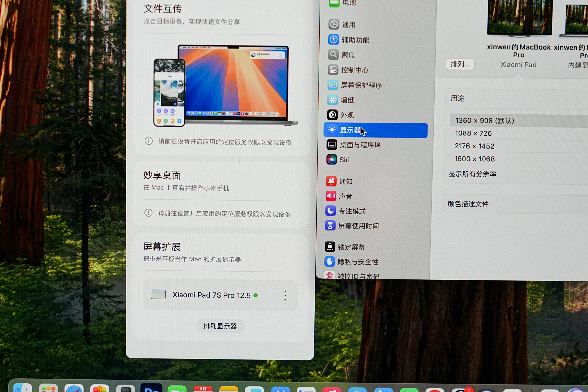This screenshot has height=392, width=588.
Task: Open Screen Saver settings icon
Action: (x=333, y=85)
